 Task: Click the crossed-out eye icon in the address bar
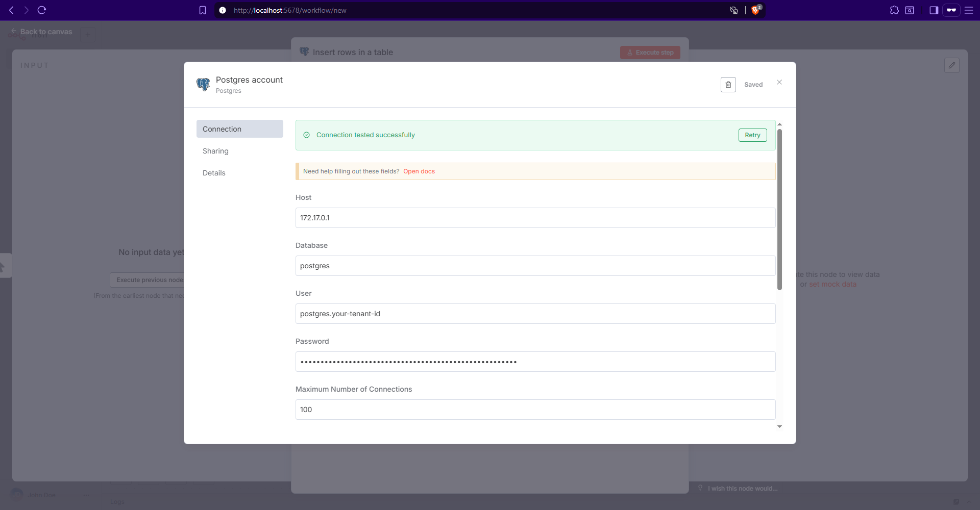[x=734, y=10]
